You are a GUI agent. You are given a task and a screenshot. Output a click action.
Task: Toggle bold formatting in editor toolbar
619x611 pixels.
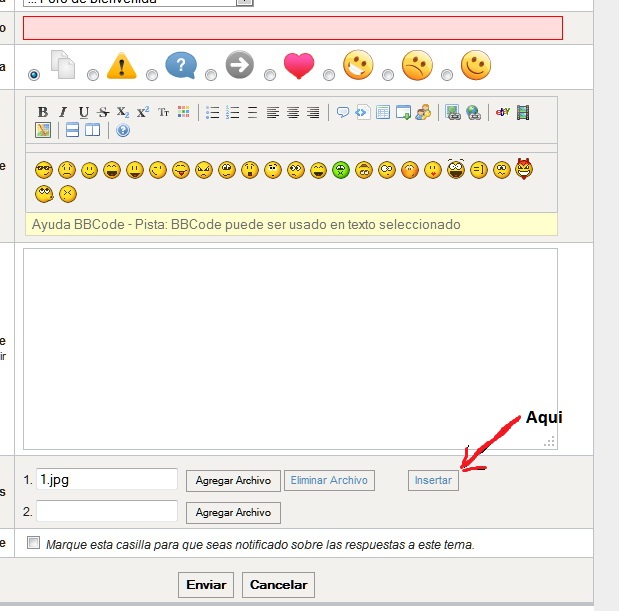pyautogui.click(x=43, y=112)
